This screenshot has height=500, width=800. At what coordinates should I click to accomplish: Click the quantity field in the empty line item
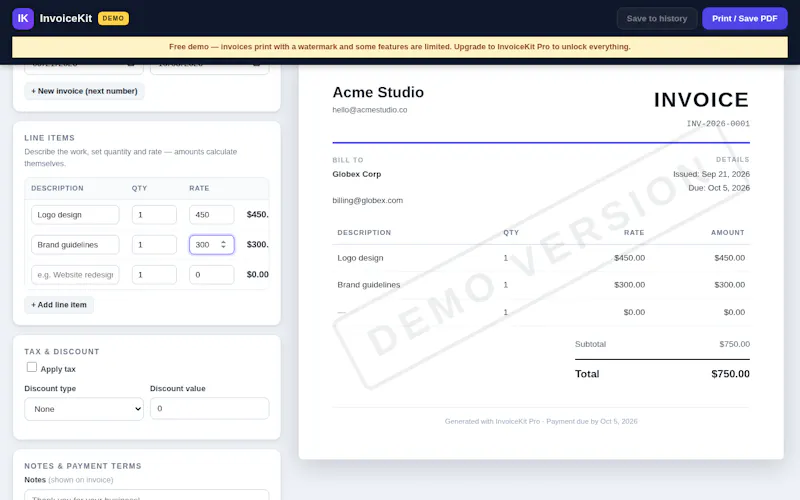click(154, 275)
